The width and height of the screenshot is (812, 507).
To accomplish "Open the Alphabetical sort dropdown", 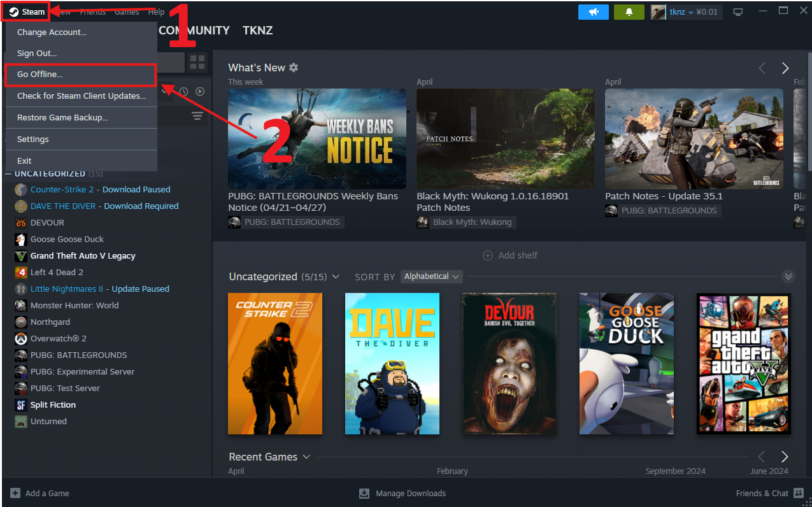I will tap(431, 276).
